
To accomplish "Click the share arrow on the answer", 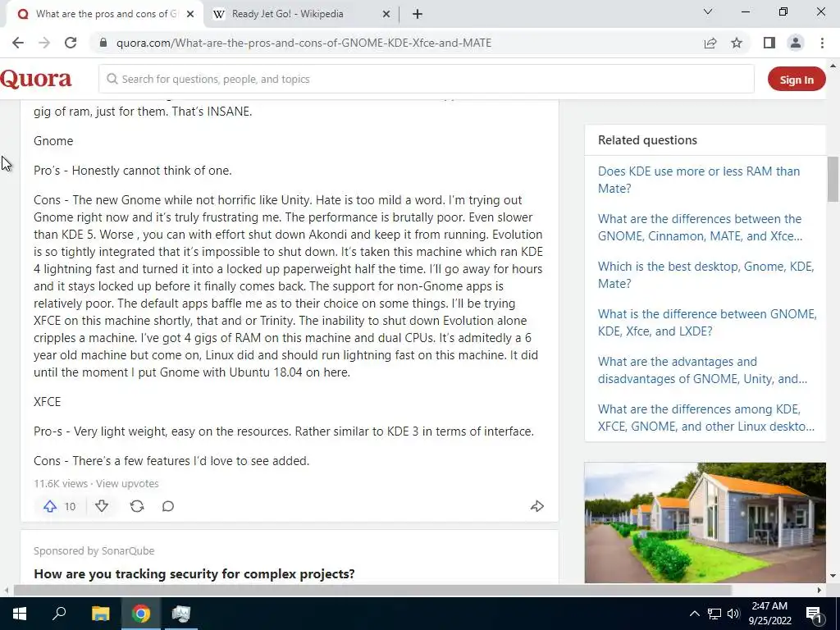I will tap(537, 506).
